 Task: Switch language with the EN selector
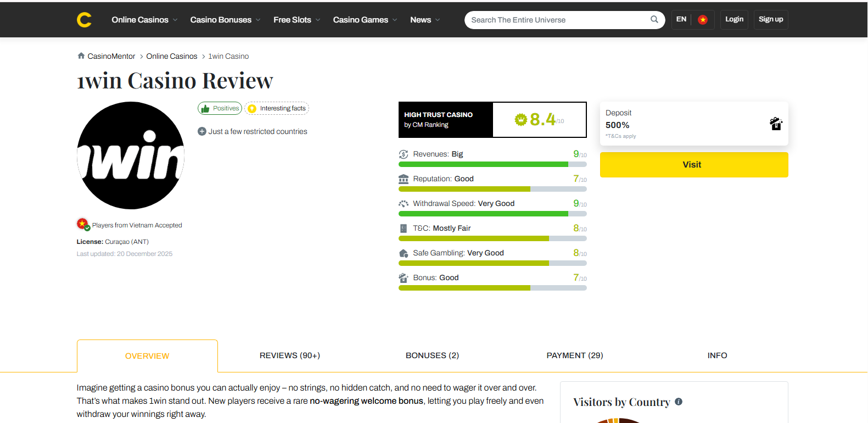pyautogui.click(x=681, y=19)
